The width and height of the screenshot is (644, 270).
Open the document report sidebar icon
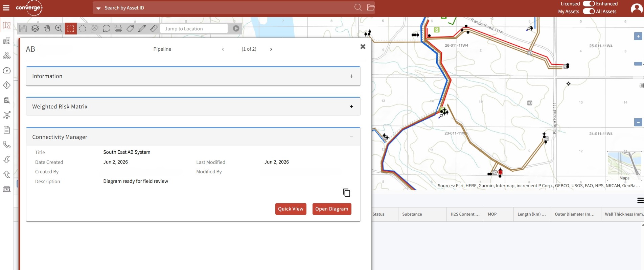(x=7, y=130)
